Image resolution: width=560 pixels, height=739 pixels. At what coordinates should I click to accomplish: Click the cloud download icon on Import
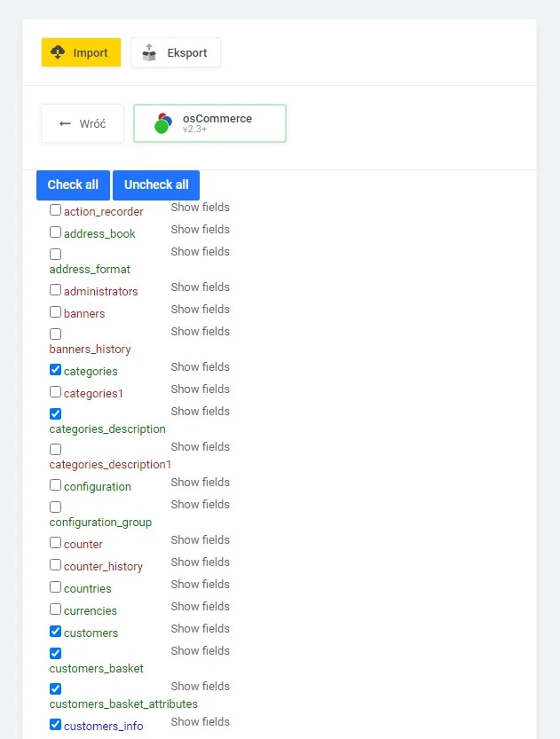[x=59, y=52]
